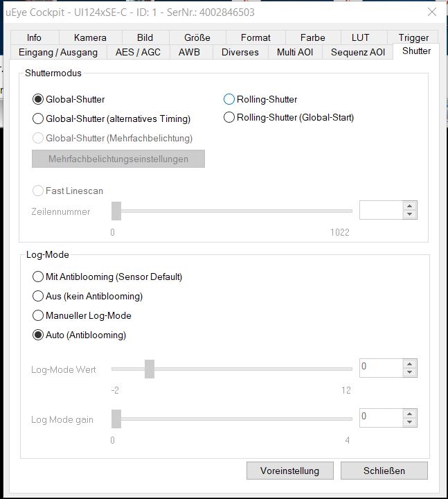This screenshot has width=448, height=499.
Task: Go to the AES / AGC tab
Action: point(138,52)
